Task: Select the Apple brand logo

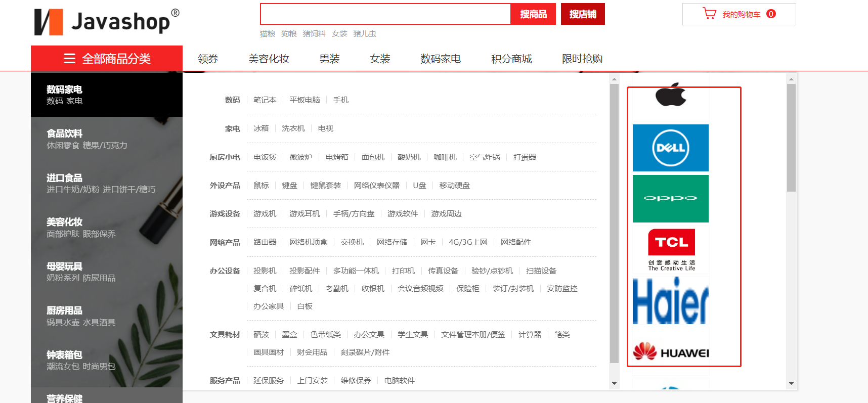Action: [671, 95]
